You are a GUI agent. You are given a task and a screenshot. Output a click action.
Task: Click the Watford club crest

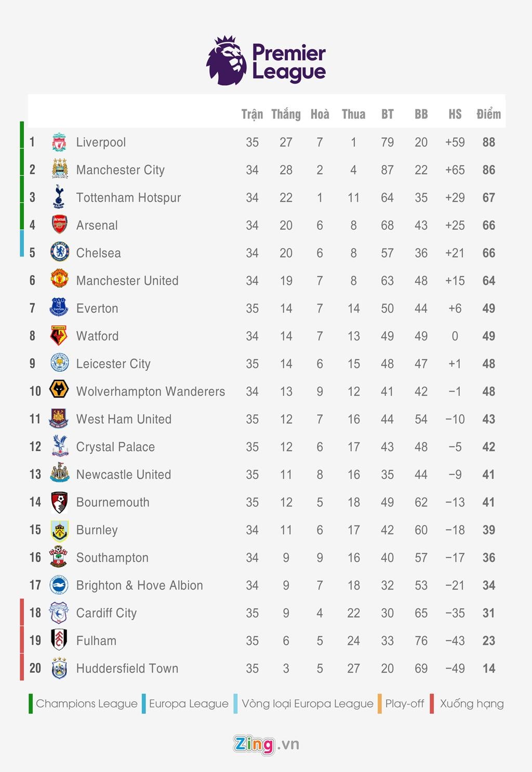(x=59, y=336)
